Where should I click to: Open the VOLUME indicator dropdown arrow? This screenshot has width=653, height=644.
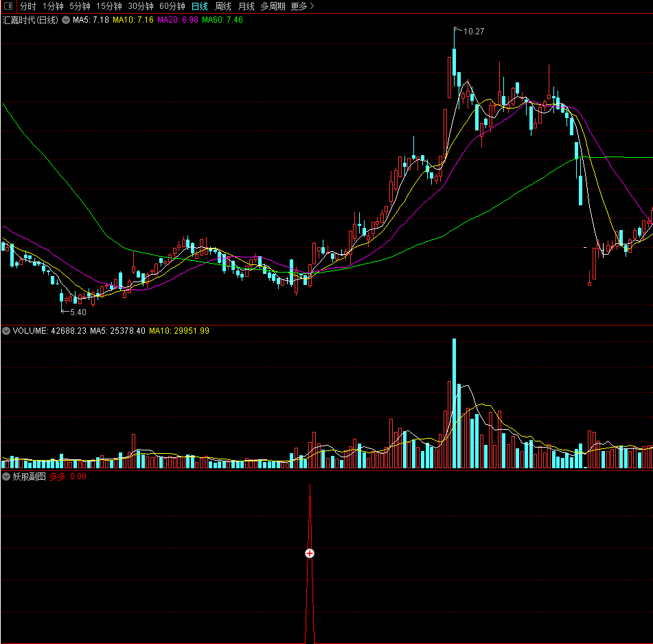(x=6, y=331)
